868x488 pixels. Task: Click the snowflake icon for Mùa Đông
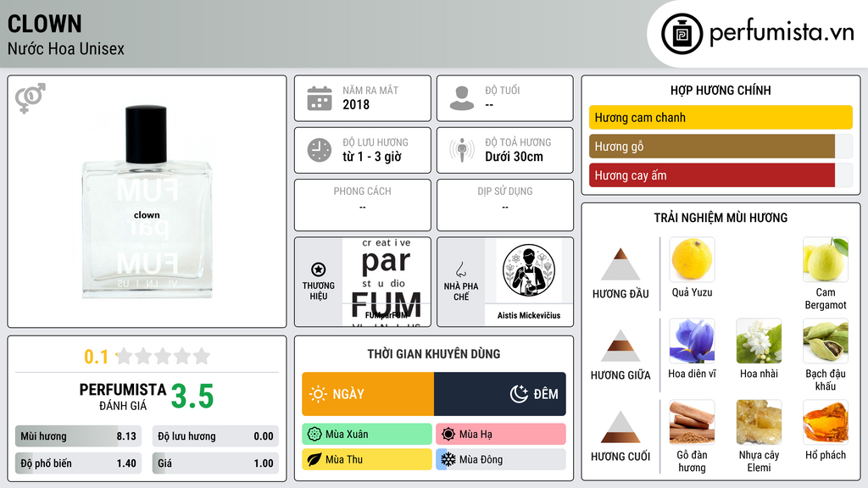point(448,459)
